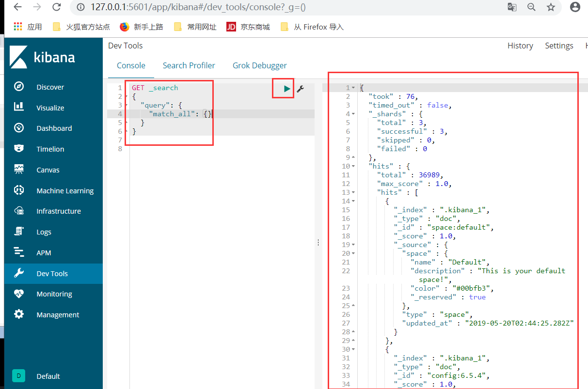Collapse request body fold arrow at line 2
Viewport: 588px width, 389px height.
coord(127,96)
